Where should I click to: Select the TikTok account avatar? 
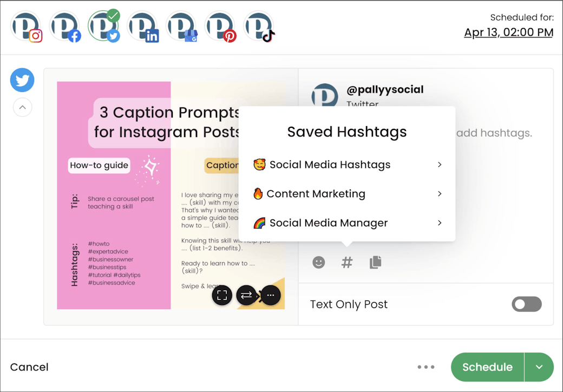[259, 27]
